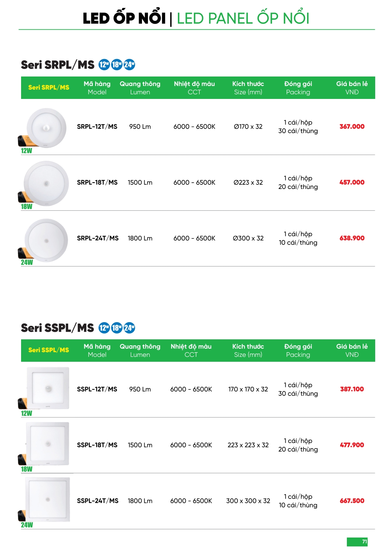The height and width of the screenshot is (555, 392).
Task: Click the green page number 71 box
Action: click(x=357, y=541)
